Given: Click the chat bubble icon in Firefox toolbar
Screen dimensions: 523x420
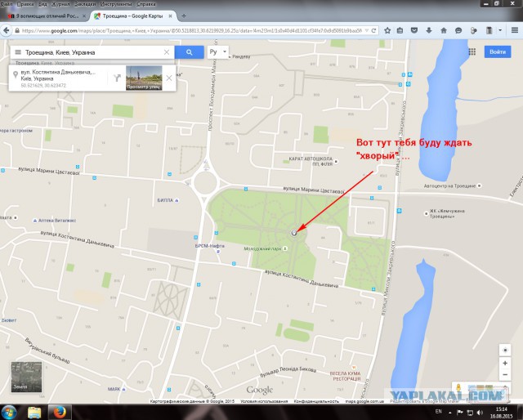Looking at the screenshot, I should click(458, 30).
